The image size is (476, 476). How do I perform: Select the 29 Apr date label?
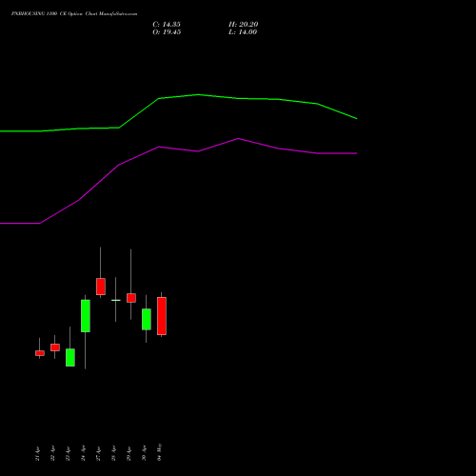pyautogui.click(x=129, y=454)
